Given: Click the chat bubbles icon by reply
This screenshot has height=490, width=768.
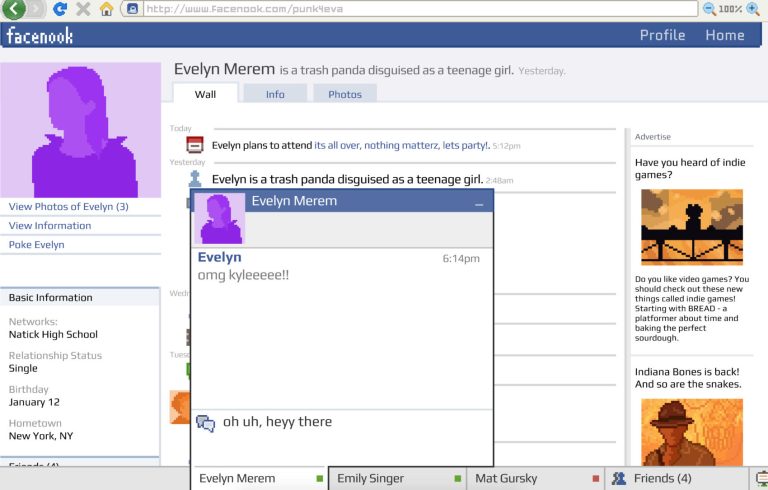Looking at the screenshot, I should pyautogui.click(x=206, y=423).
